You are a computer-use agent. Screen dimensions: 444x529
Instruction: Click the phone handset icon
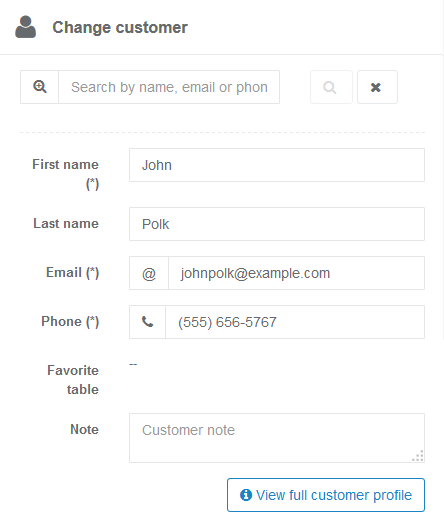(x=147, y=322)
